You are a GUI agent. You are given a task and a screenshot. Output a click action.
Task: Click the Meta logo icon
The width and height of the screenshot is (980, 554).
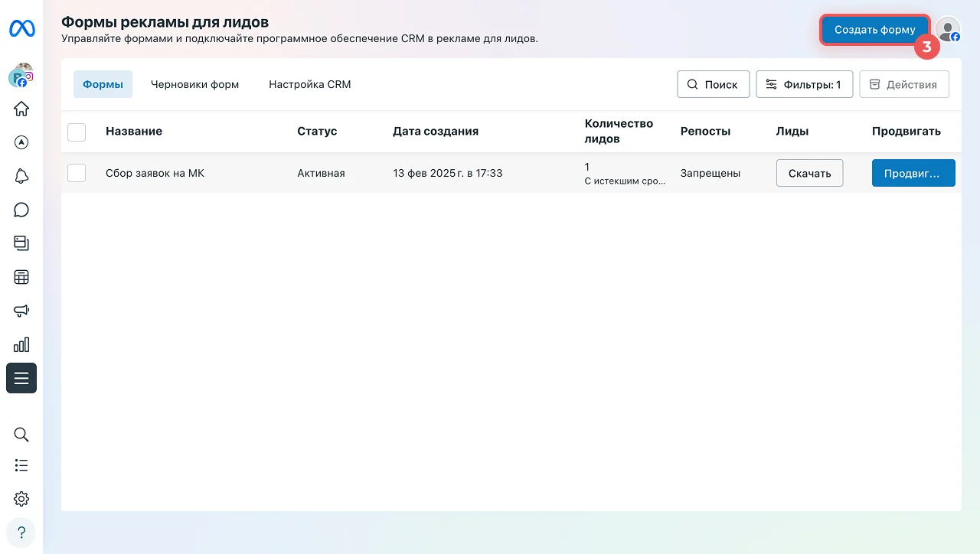(x=21, y=29)
